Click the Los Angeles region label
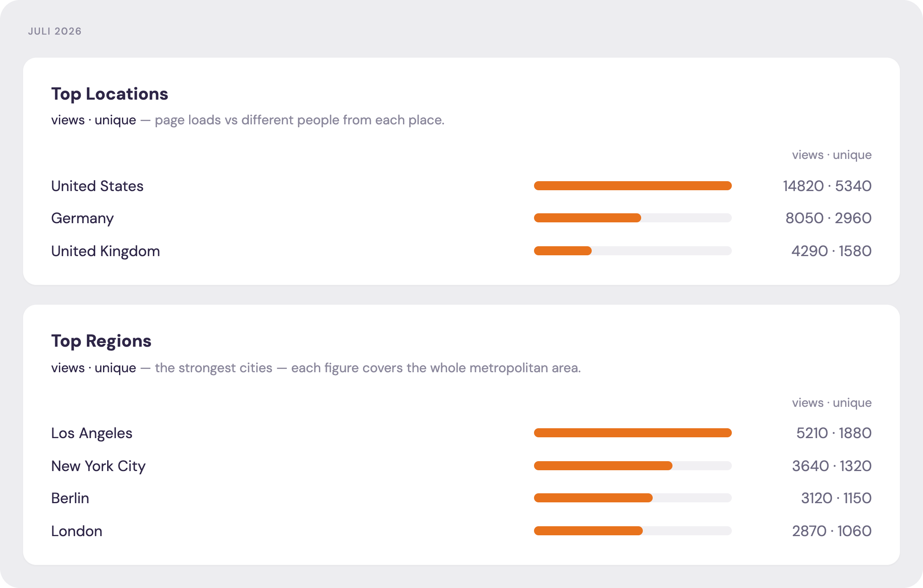The image size is (923, 588). pos(91,433)
